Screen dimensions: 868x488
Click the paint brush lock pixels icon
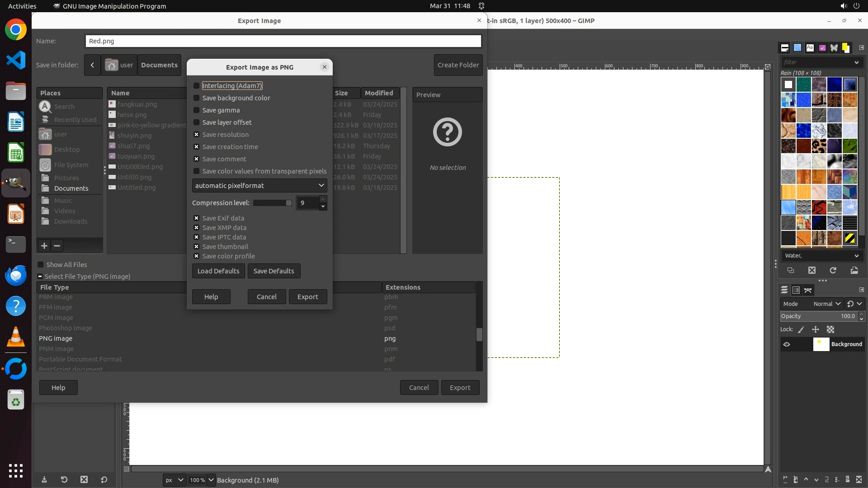click(x=801, y=329)
